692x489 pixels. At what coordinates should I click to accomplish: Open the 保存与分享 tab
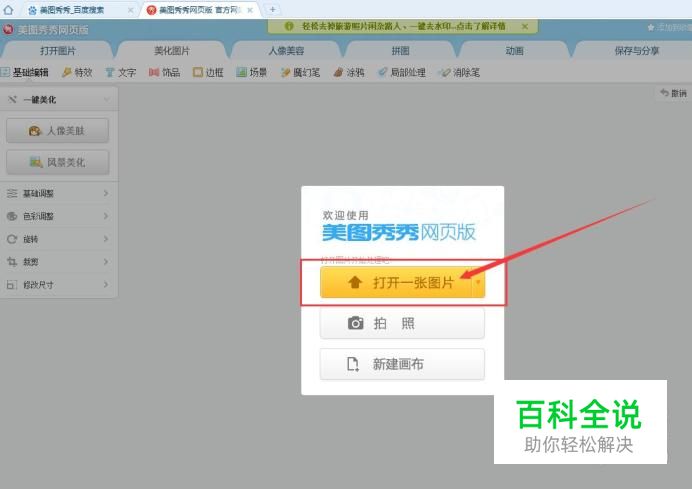pyautogui.click(x=636, y=51)
